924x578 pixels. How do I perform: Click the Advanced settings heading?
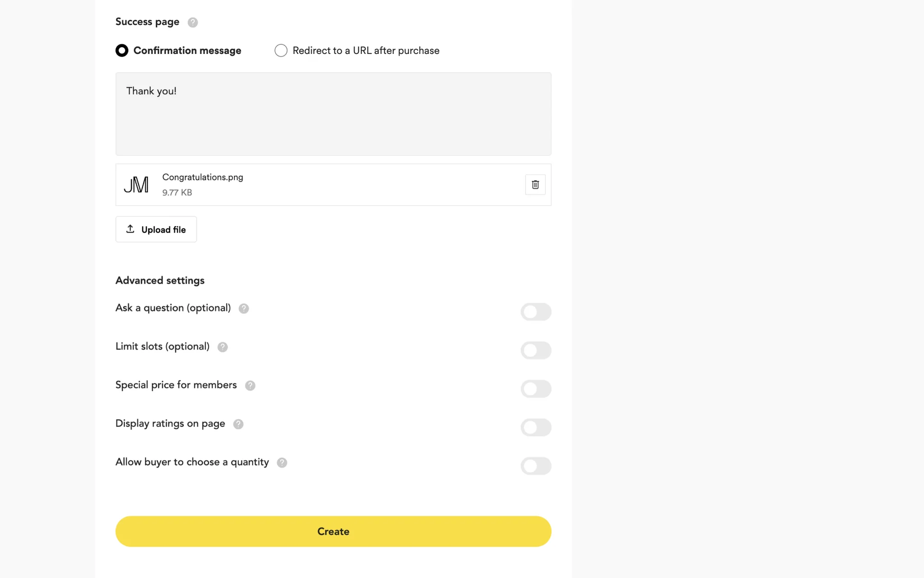tap(160, 280)
